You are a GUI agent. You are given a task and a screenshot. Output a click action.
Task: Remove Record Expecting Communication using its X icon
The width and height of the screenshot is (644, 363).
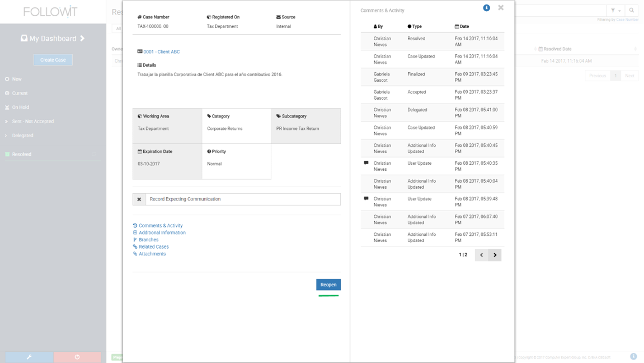click(139, 199)
